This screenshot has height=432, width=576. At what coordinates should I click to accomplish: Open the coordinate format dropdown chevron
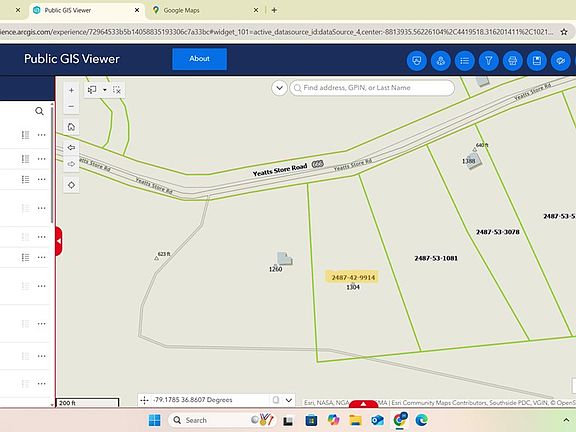[x=289, y=400]
